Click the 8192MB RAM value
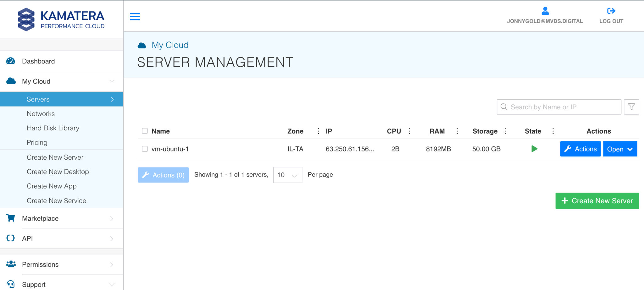 click(438, 149)
